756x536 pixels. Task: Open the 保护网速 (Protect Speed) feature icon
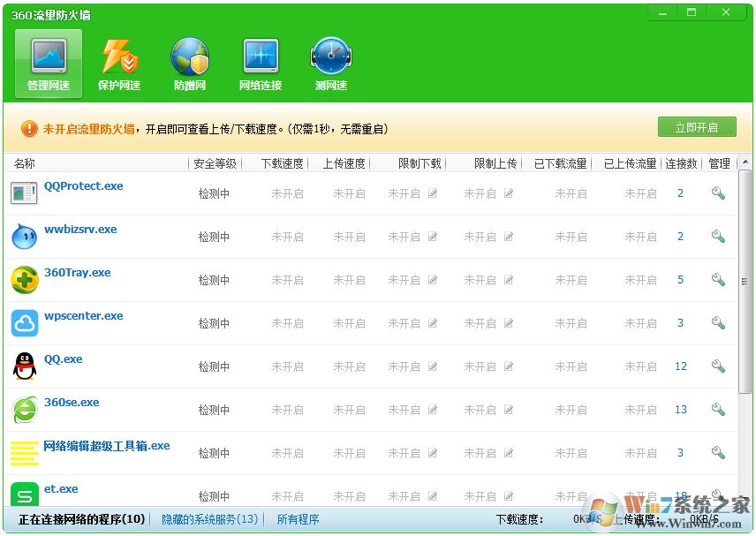[118, 62]
